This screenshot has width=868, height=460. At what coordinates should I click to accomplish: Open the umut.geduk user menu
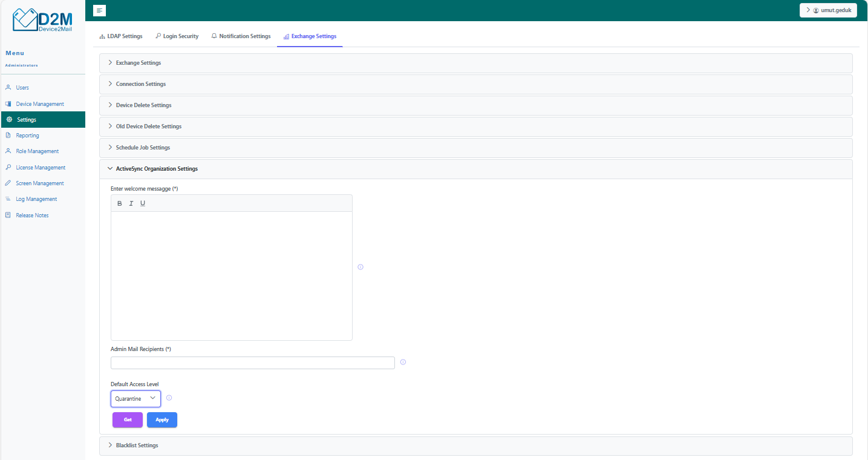(x=828, y=10)
